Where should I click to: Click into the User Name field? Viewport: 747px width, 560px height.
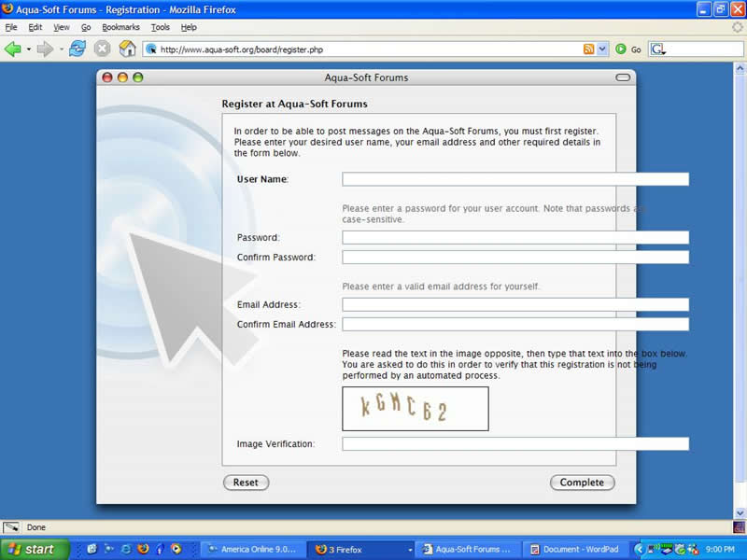coord(515,179)
